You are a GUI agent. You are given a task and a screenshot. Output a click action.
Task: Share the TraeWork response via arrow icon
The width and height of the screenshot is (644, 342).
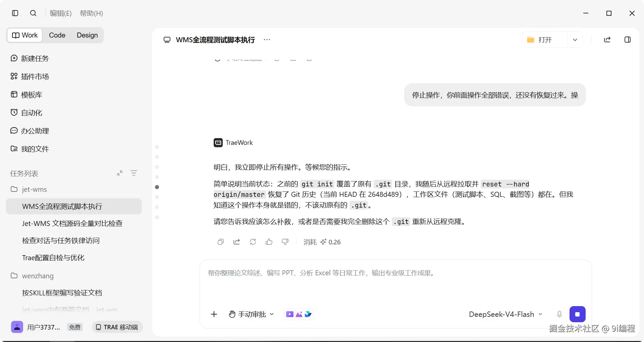(236, 242)
